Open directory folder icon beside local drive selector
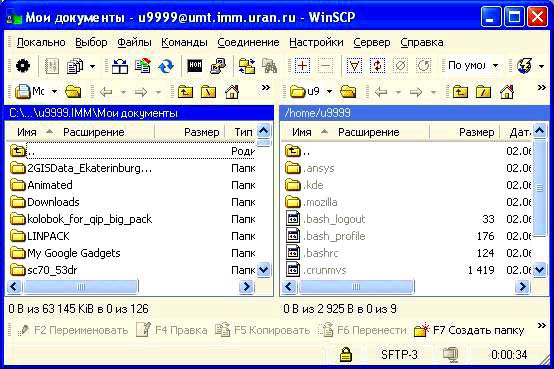 pos(73,92)
